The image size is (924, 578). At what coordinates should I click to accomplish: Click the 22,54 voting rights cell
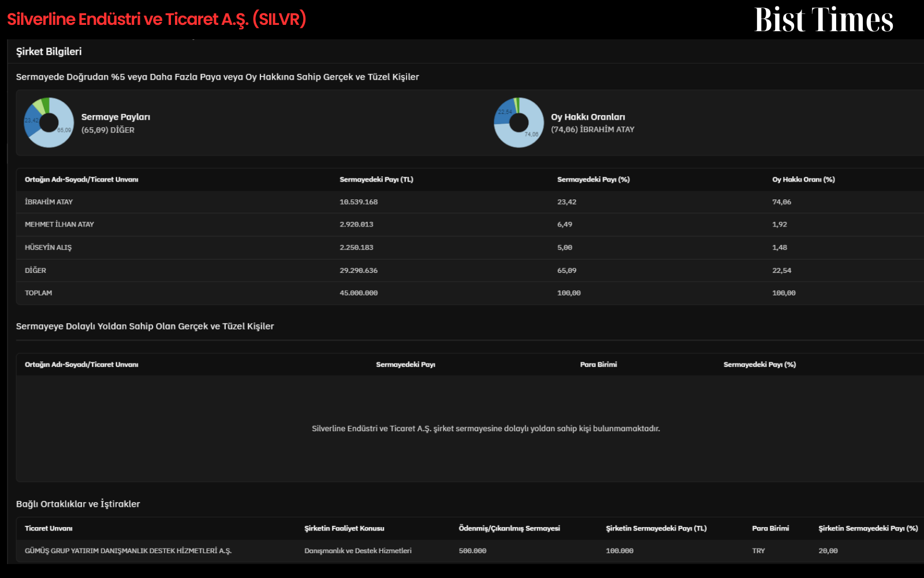pos(782,271)
